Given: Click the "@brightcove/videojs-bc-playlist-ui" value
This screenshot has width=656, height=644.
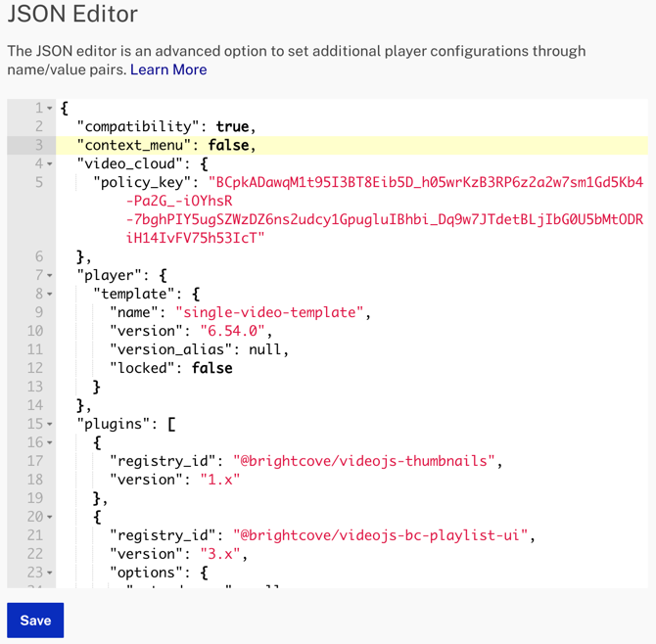Looking at the screenshot, I should click(x=380, y=534).
